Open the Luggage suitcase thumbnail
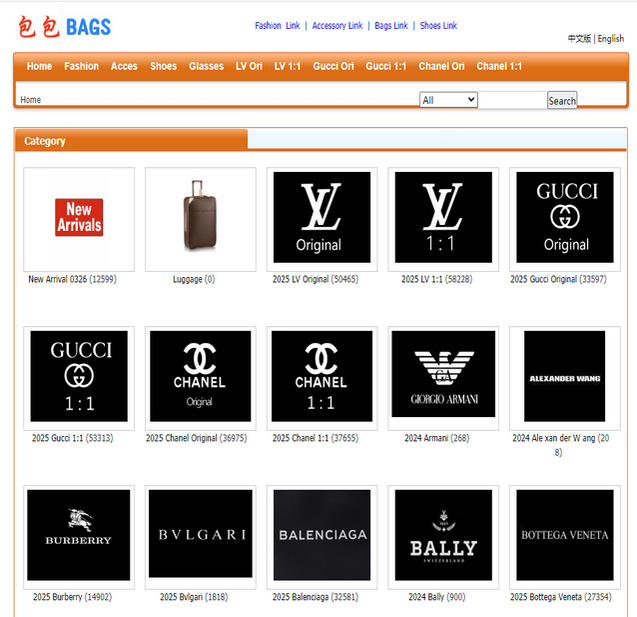Screen dimensions: 637x617 [x=200, y=218]
